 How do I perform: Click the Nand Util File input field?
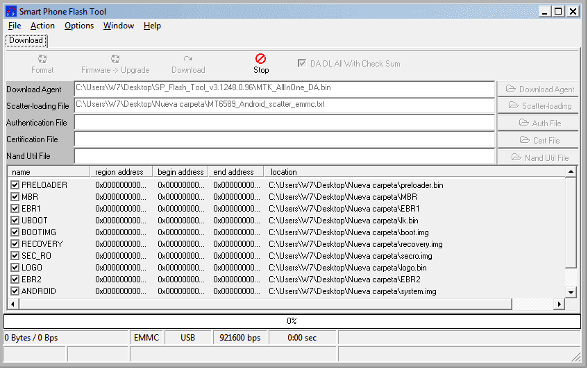(x=284, y=156)
